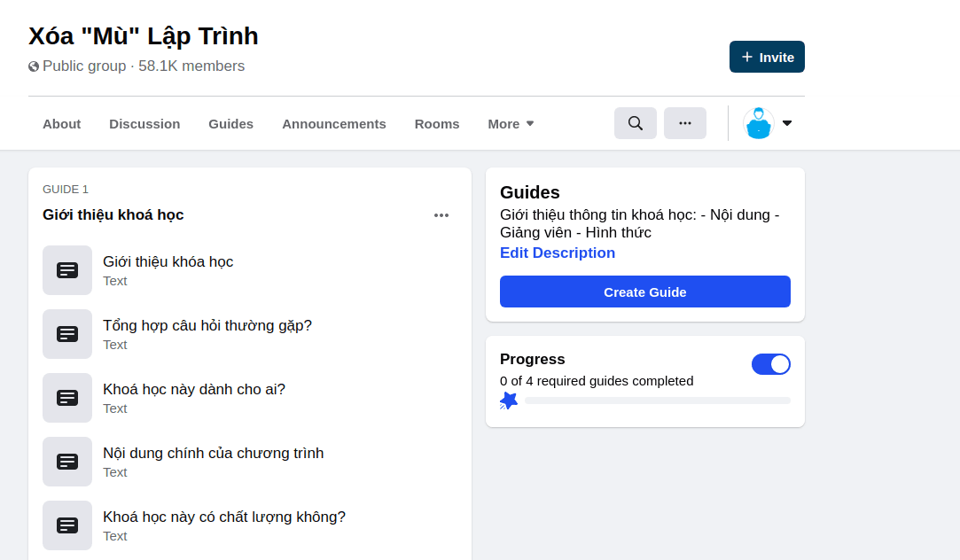Click text icon beside Khoá học này dành cho ai
960x560 pixels.
(67, 398)
